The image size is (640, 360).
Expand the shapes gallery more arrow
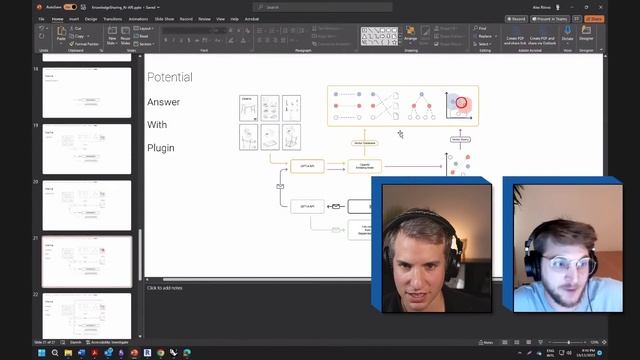400,42
